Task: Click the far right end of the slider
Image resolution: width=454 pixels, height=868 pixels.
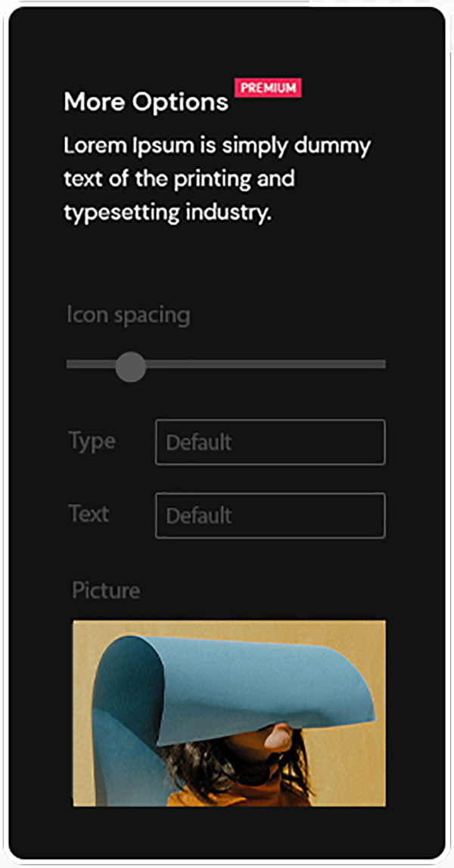Action: [383, 364]
